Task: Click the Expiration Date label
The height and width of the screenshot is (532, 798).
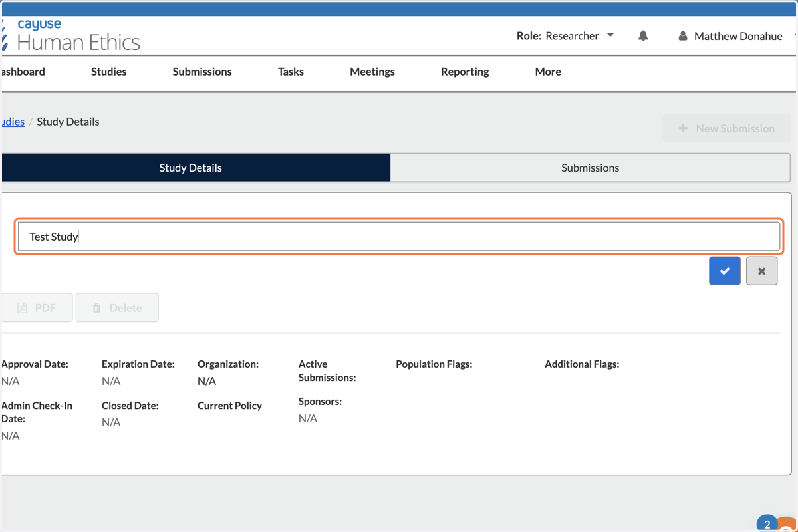Action: pos(138,364)
